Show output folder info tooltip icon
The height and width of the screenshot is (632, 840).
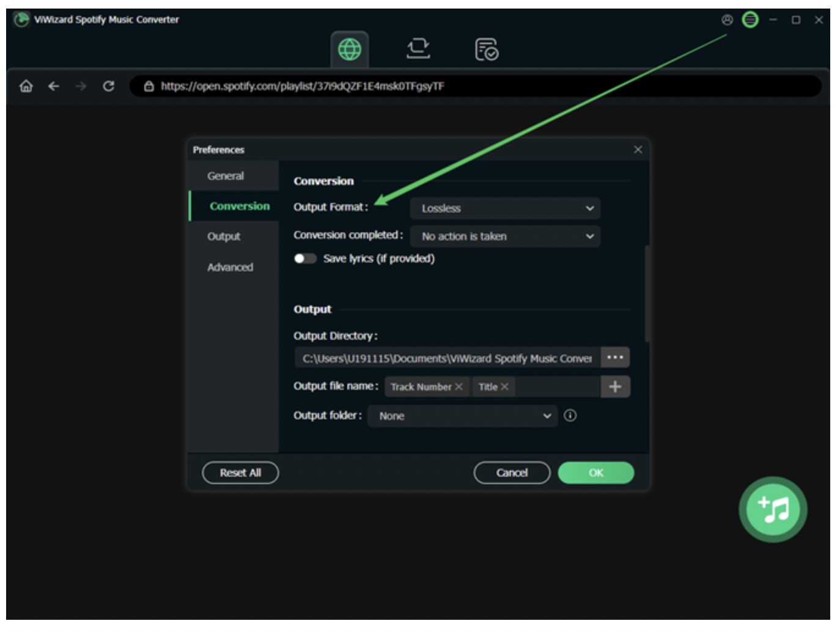570,416
